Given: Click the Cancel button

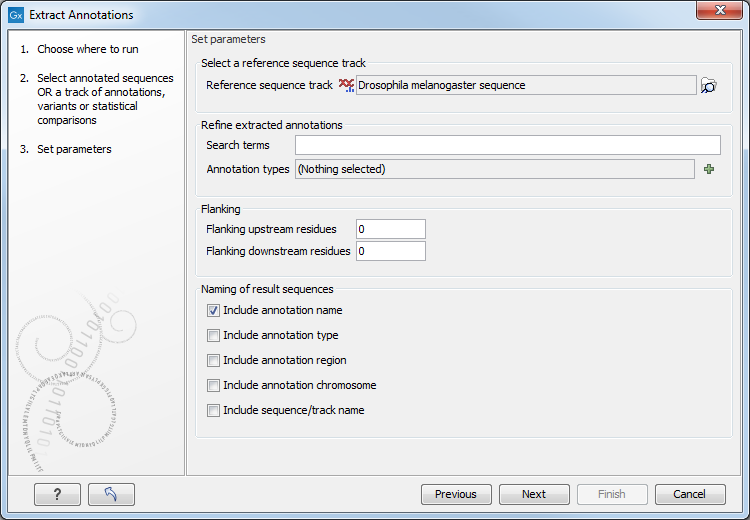Looking at the screenshot, I should pyautogui.click(x=690, y=494).
